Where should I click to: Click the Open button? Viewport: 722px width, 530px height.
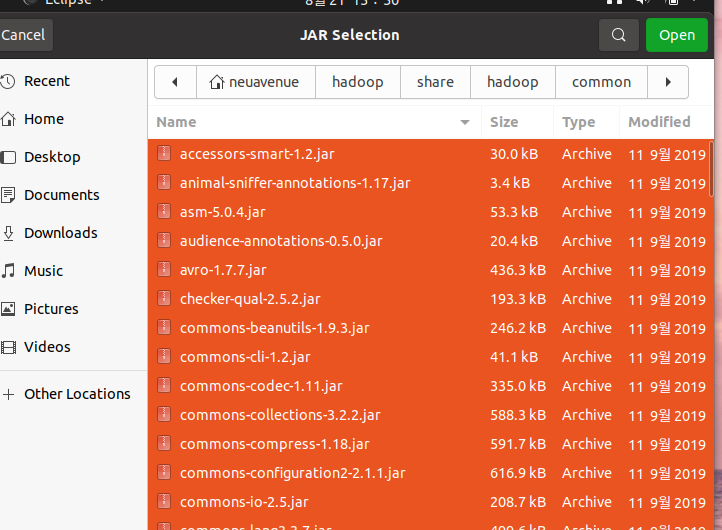(676, 35)
